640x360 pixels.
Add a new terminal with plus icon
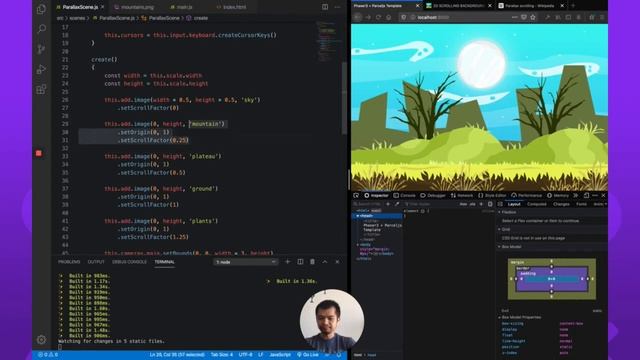click(x=287, y=262)
